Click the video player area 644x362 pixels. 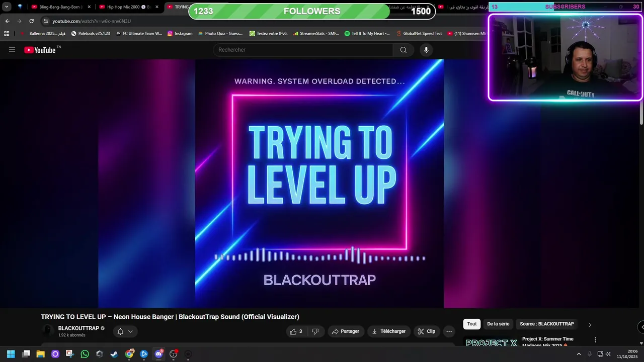pos(319,184)
